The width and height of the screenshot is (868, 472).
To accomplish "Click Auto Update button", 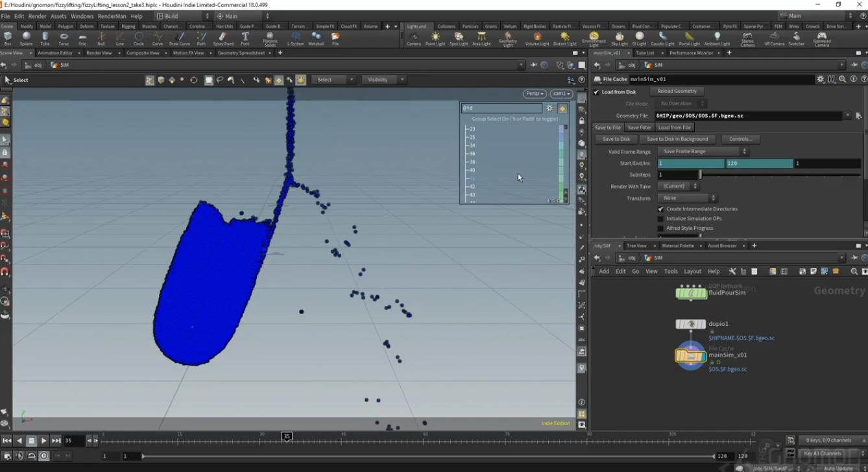I will click(839, 468).
